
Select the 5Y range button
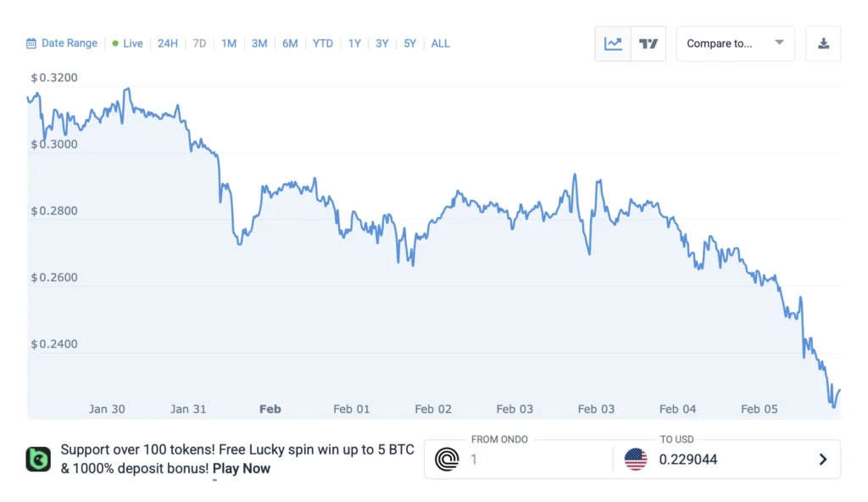coord(409,43)
